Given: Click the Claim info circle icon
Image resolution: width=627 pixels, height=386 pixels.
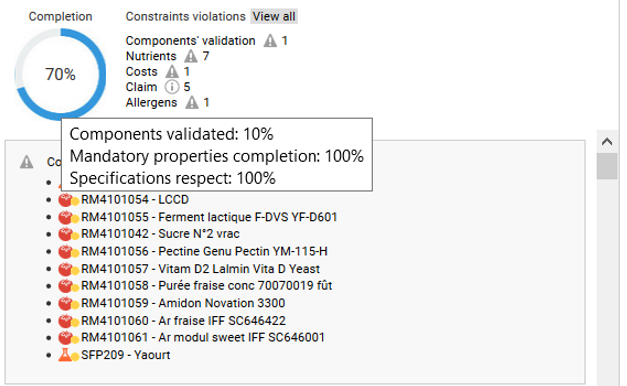Looking at the screenshot, I should 172,87.
